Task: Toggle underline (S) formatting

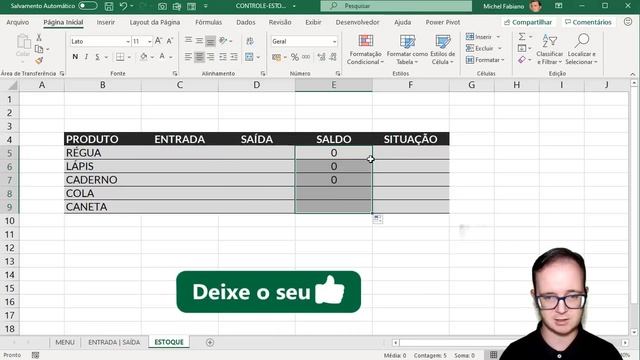Action: coord(98,57)
